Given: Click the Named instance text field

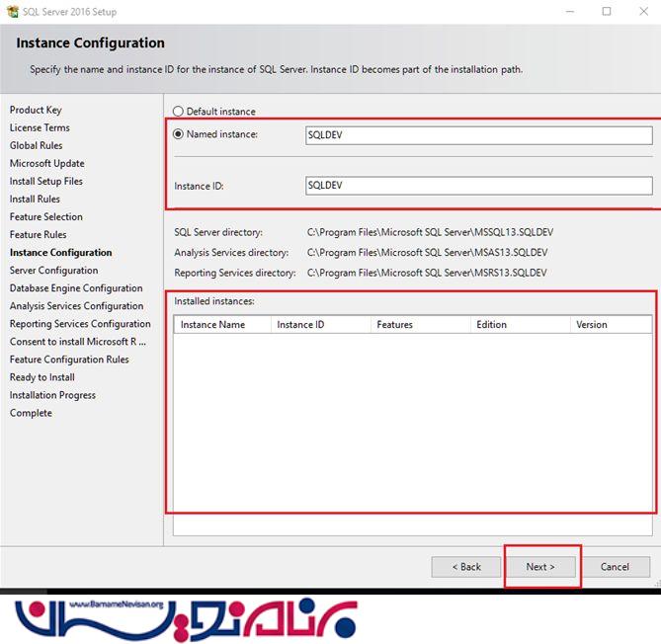Looking at the screenshot, I should click(x=478, y=135).
